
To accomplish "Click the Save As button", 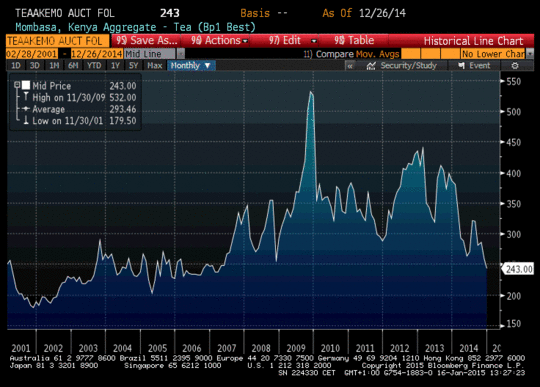I will pyautogui.click(x=146, y=41).
